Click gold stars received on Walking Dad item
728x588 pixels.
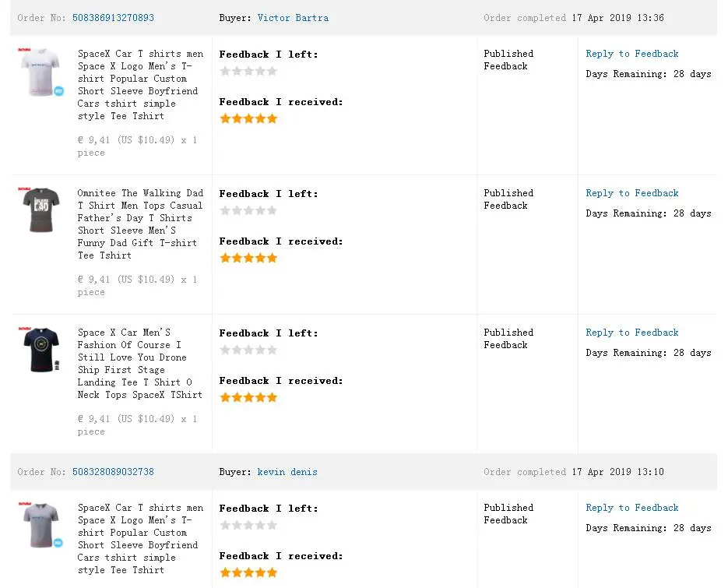(248, 258)
